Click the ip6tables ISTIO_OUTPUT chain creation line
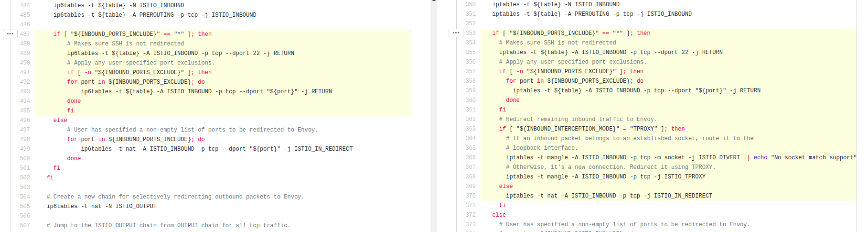The height and width of the screenshot is (232, 868). point(101,206)
